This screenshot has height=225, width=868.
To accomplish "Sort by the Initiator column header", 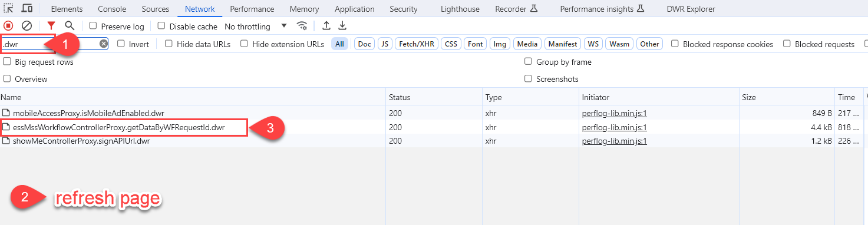I will 659,97.
